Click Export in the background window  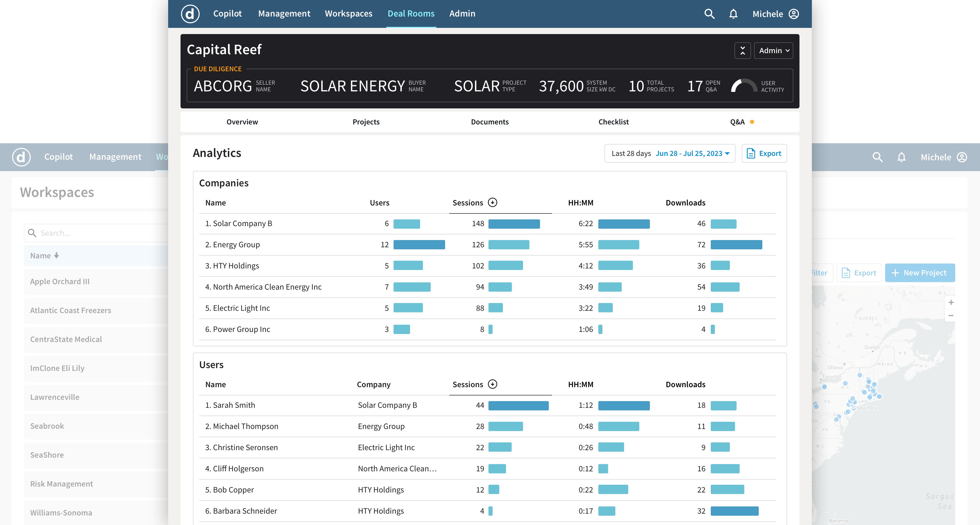859,273
